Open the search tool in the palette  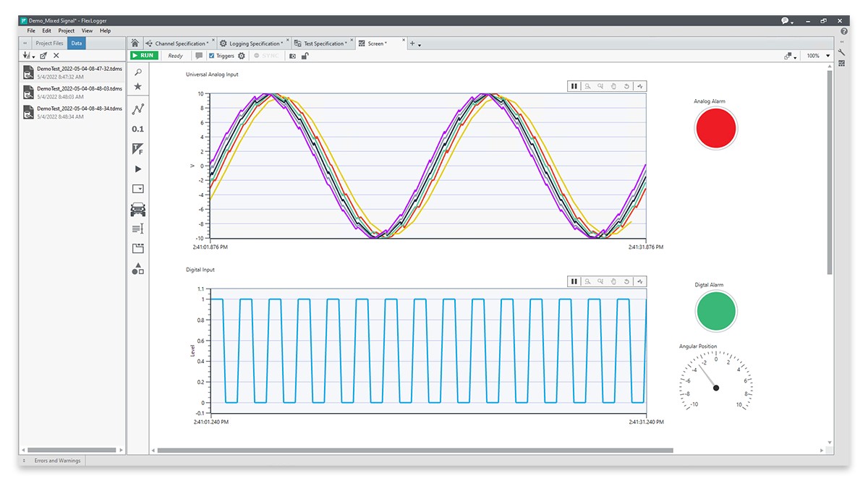(137, 72)
